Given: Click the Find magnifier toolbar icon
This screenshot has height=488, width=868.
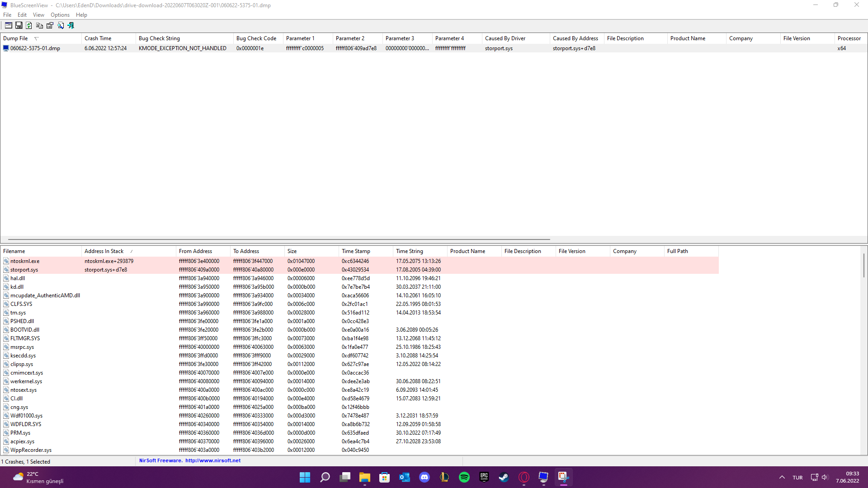Looking at the screenshot, I should [61, 25].
